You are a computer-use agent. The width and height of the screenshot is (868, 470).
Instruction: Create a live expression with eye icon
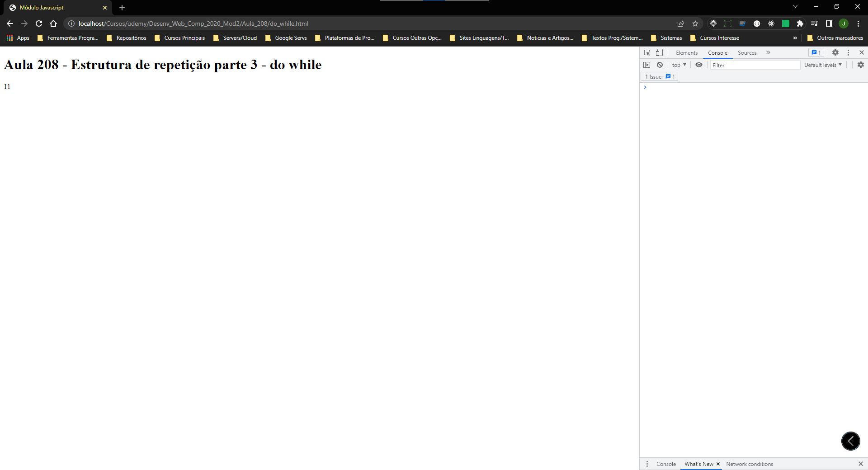[699, 65]
